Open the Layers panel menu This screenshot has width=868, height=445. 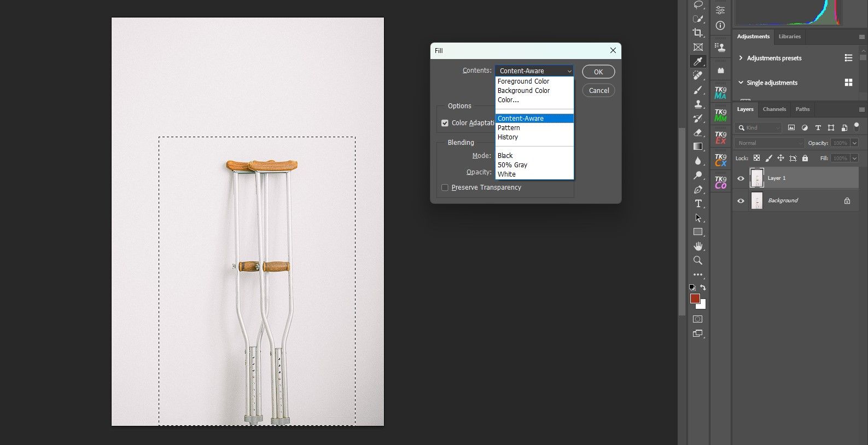[x=861, y=109]
